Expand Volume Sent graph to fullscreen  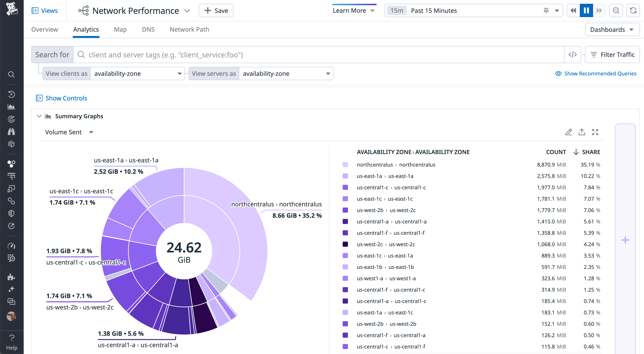click(x=595, y=132)
